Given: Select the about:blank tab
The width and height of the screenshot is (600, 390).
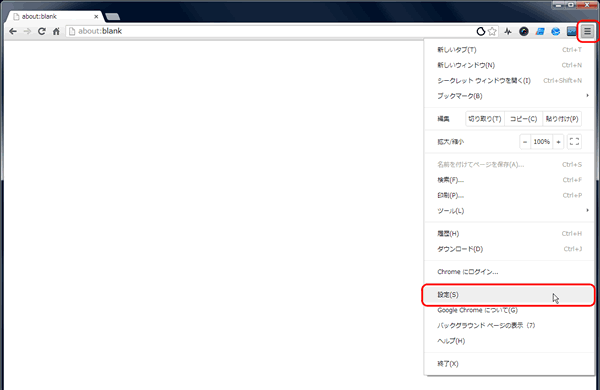Looking at the screenshot, I should [x=55, y=16].
